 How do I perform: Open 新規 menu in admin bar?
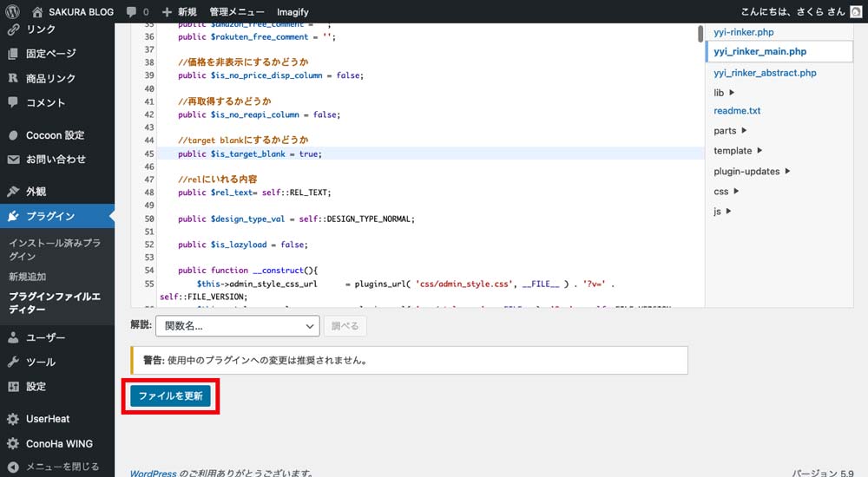(187, 11)
